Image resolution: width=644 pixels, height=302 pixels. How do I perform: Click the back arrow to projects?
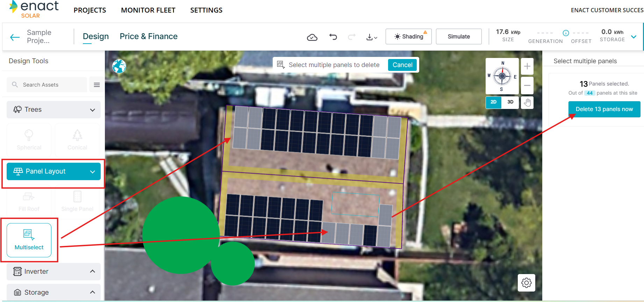point(15,37)
